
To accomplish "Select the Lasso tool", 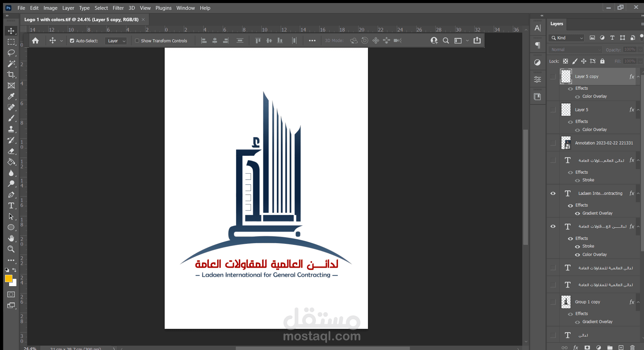I will point(11,53).
